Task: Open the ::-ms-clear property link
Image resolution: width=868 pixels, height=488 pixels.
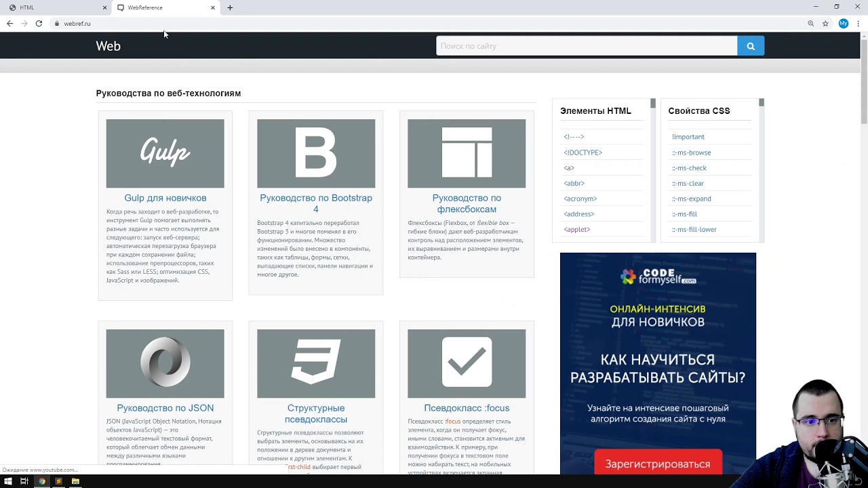Action: click(x=688, y=183)
